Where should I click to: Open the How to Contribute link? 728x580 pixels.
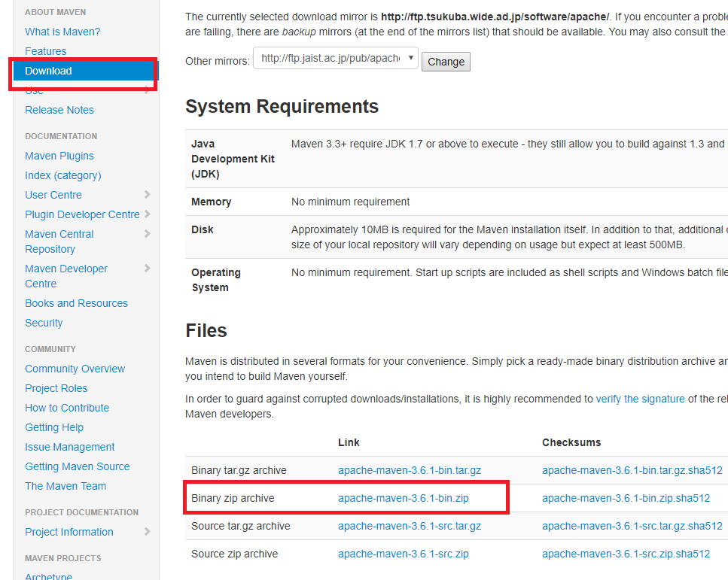click(67, 408)
